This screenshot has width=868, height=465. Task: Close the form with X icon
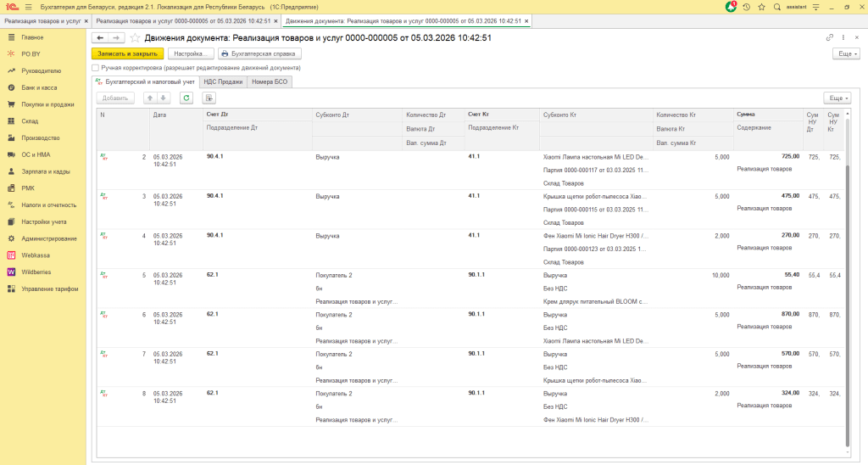tap(857, 37)
